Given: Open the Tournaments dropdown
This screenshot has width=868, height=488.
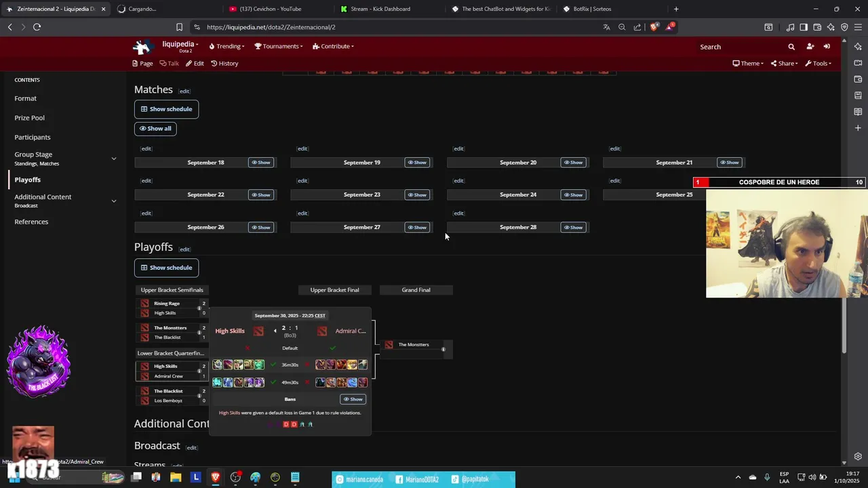Looking at the screenshot, I should coord(278,46).
